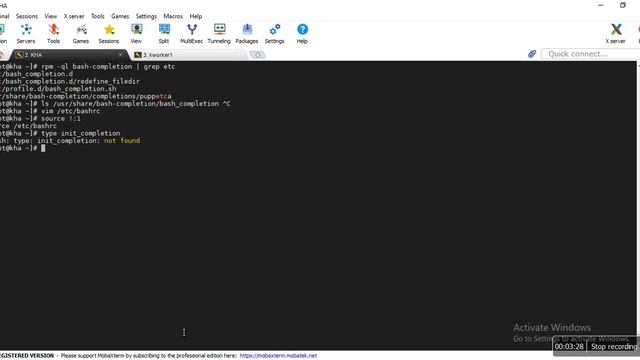Open the Settings gears icon

pyautogui.click(x=274, y=33)
